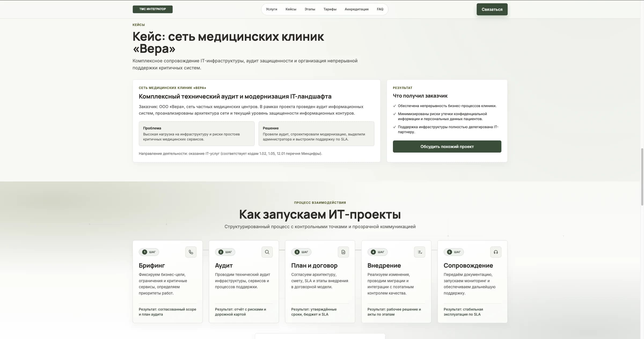Click the headset icon in the Сопровождение card
644x339 pixels.
point(496,252)
